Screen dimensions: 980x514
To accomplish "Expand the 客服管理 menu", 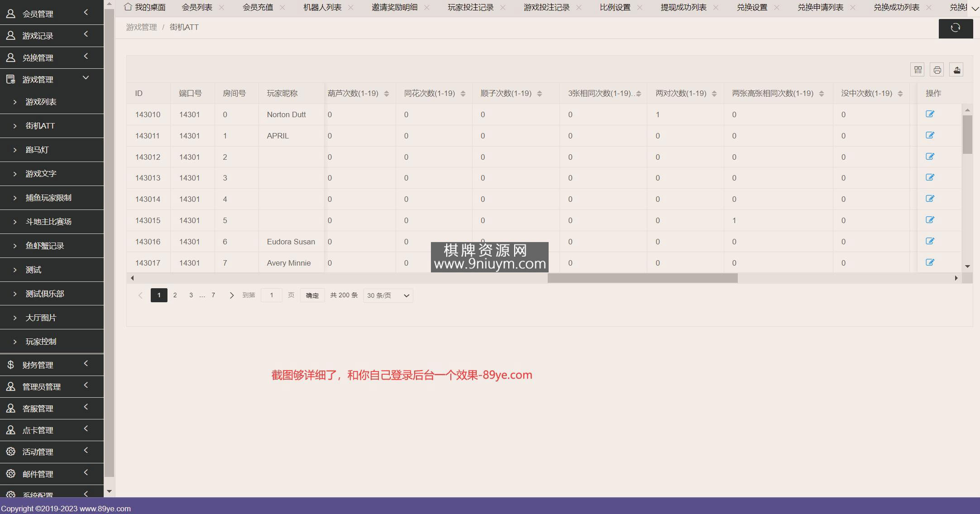I will 52,408.
